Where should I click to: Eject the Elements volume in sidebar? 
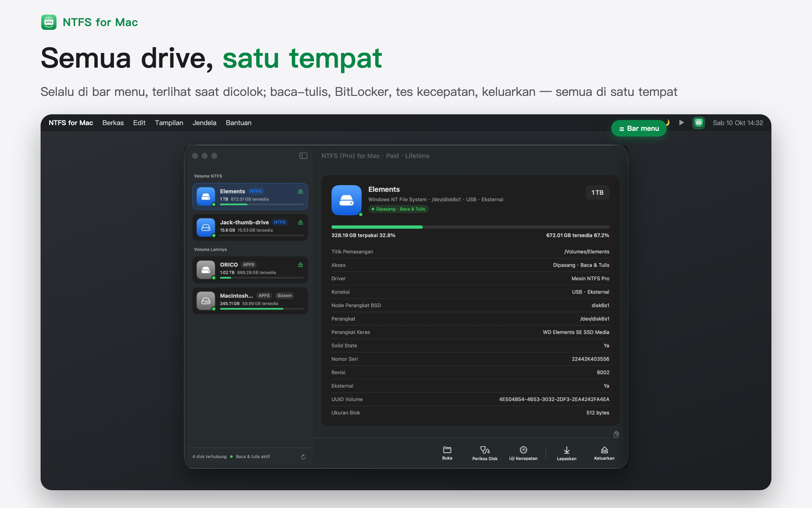pyautogui.click(x=300, y=191)
